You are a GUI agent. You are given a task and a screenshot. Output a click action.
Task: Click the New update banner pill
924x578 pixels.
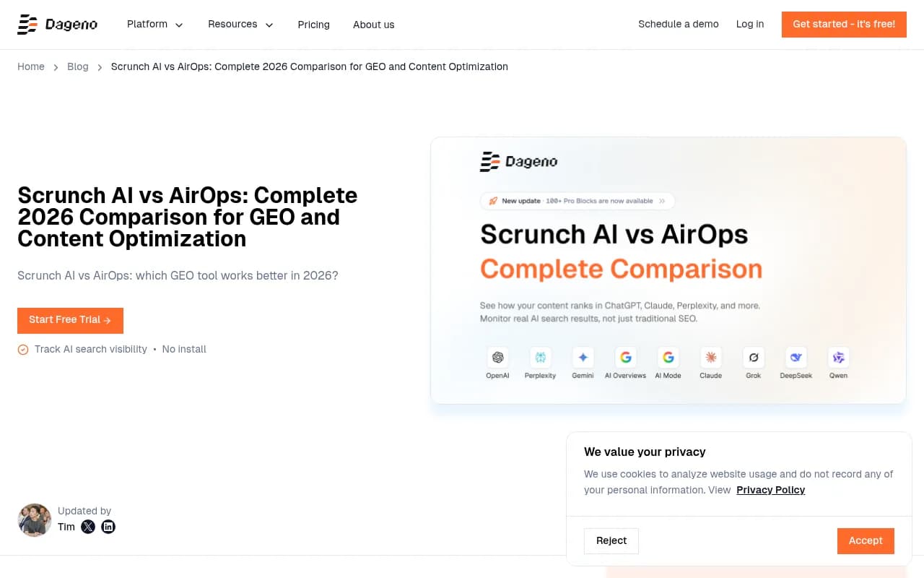(x=577, y=201)
